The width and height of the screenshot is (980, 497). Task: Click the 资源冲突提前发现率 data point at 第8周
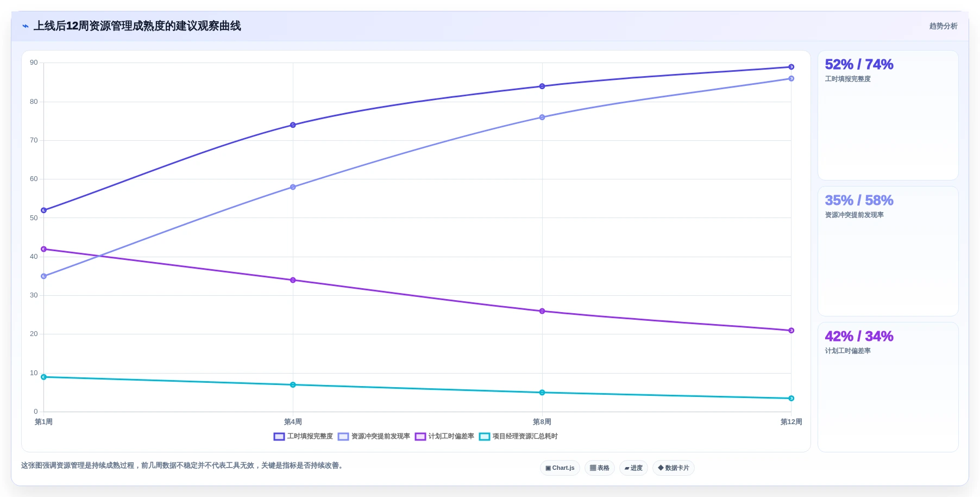pyautogui.click(x=542, y=117)
